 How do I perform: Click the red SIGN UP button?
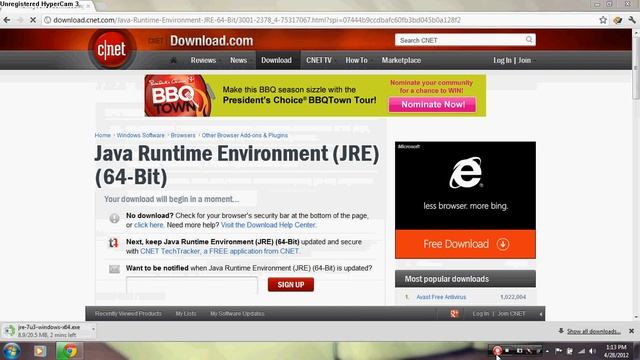[x=291, y=284]
